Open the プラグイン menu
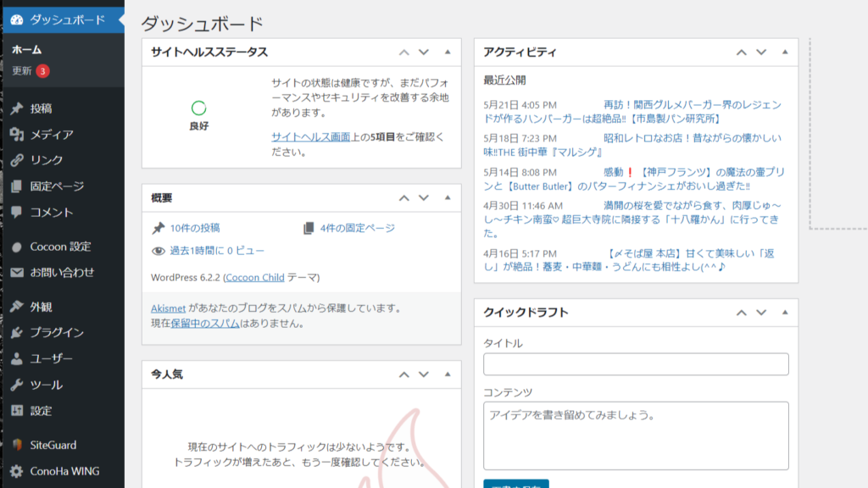Screen dimensions: 868x488 (x=57, y=332)
